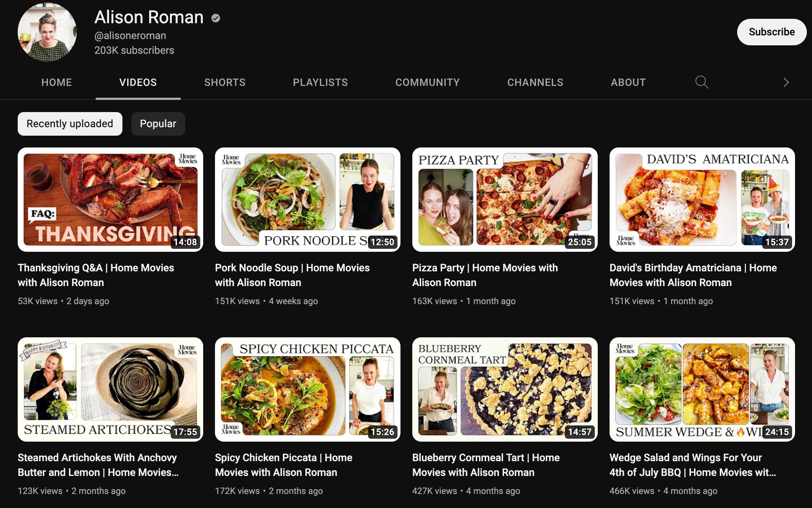Open the Blueberry Cornmeal Tart thumbnail
Screen dimensions: 812x508
pyautogui.click(x=504, y=389)
